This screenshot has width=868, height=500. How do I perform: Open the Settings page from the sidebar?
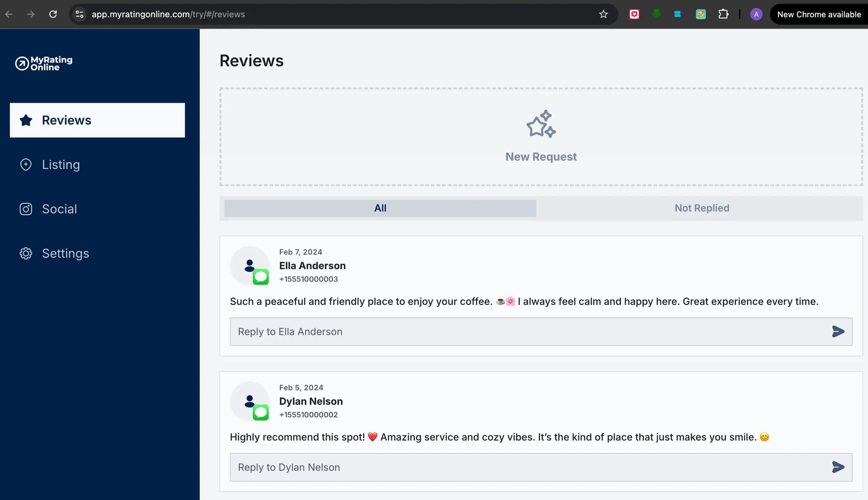pos(65,253)
